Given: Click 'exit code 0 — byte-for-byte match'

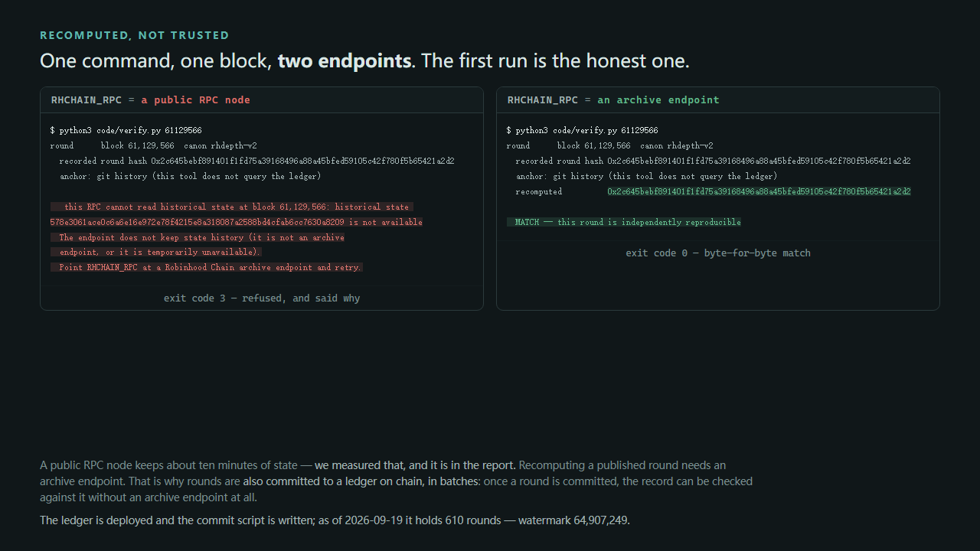Looking at the screenshot, I should [718, 253].
